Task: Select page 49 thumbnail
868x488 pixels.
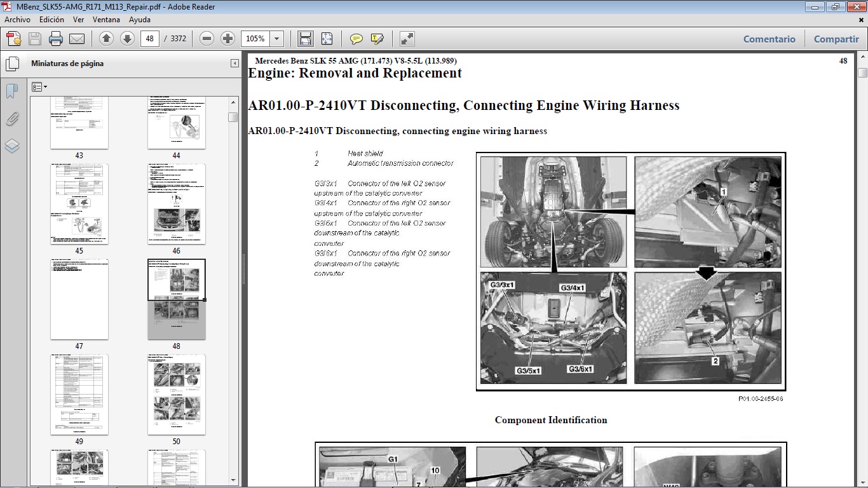Action: coord(79,395)
